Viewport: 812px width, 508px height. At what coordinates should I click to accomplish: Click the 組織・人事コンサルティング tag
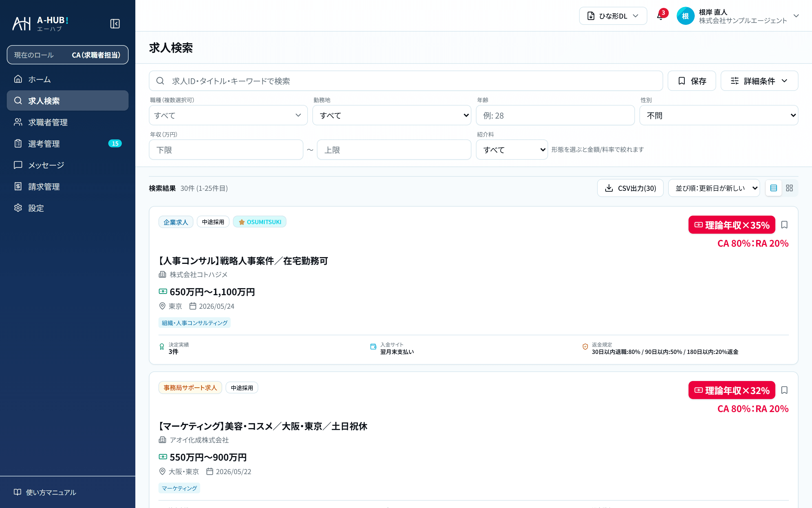195,323
